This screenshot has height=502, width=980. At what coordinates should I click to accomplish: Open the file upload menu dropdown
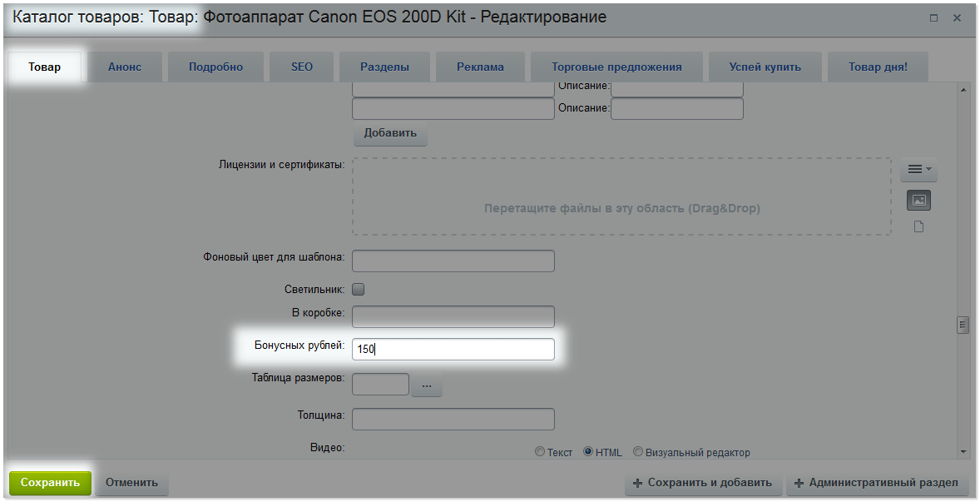pos(918,170)
